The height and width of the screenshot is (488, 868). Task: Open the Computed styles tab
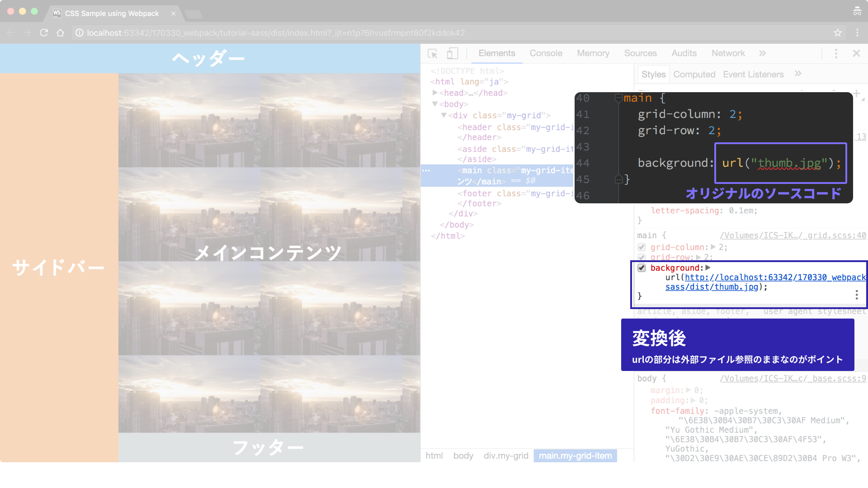point(694,75)
